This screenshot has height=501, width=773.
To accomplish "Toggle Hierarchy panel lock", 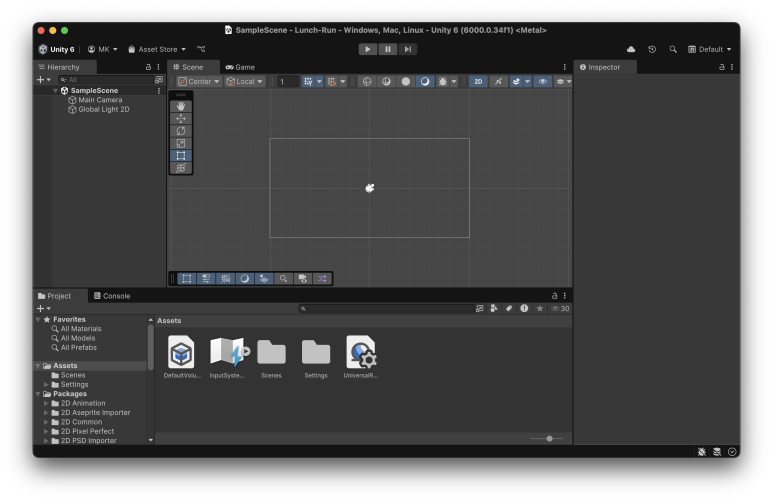I will 148,67.
